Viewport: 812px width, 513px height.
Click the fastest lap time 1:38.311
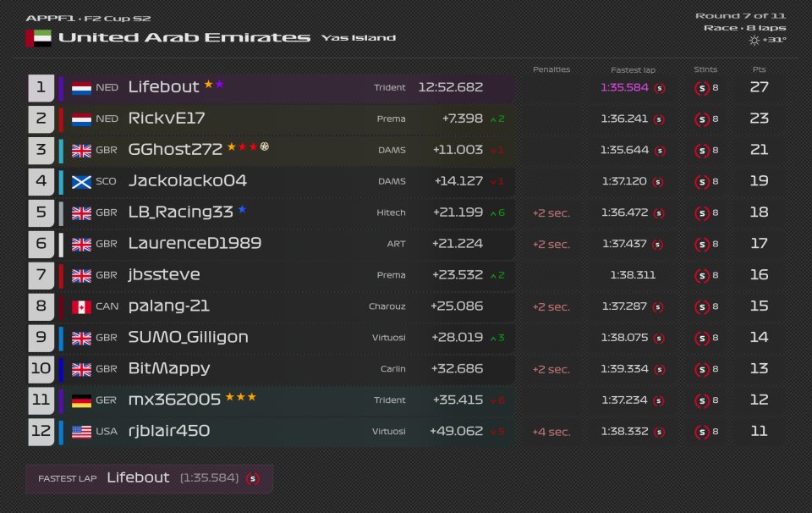(x=633, y=275)
